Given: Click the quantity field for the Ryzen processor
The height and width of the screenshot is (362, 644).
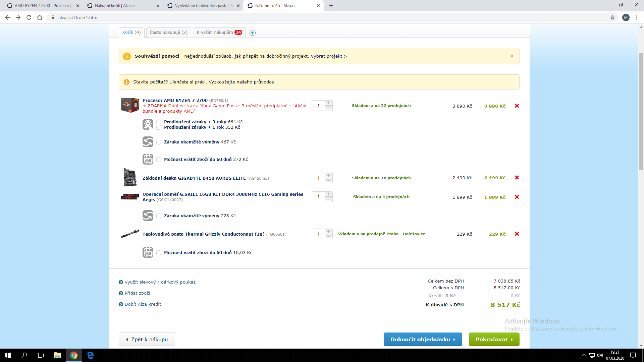Looking at the screenshot, I should (x=318, y=106).
